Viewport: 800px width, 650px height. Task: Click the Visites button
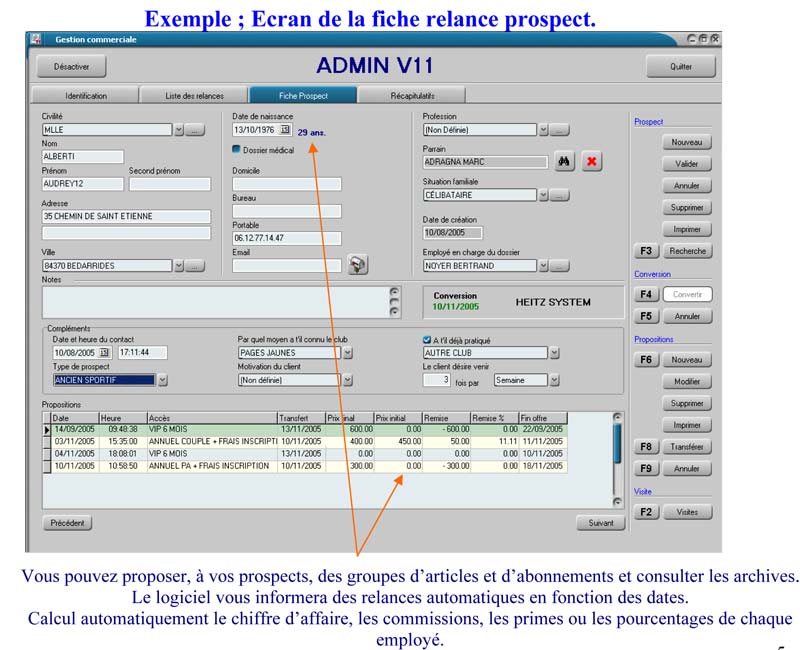click(x=687, y=512)
